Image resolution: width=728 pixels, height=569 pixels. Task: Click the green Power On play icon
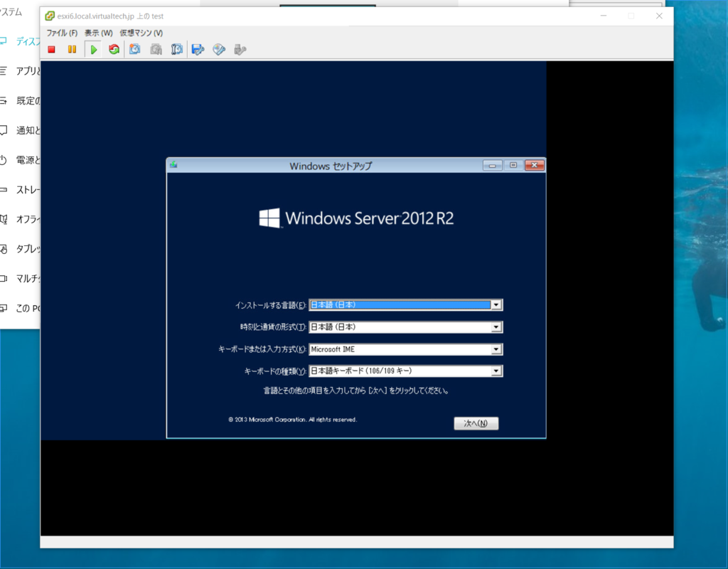pos(93,49)
